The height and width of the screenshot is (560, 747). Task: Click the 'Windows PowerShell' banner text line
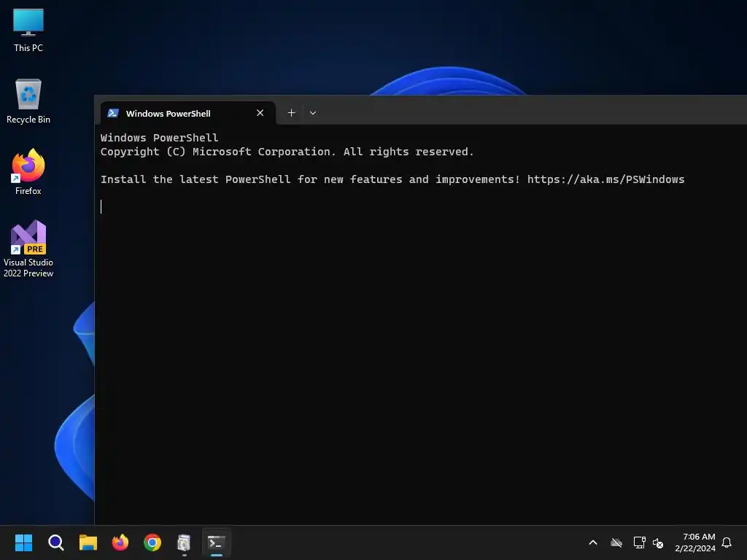coord(159,138)
